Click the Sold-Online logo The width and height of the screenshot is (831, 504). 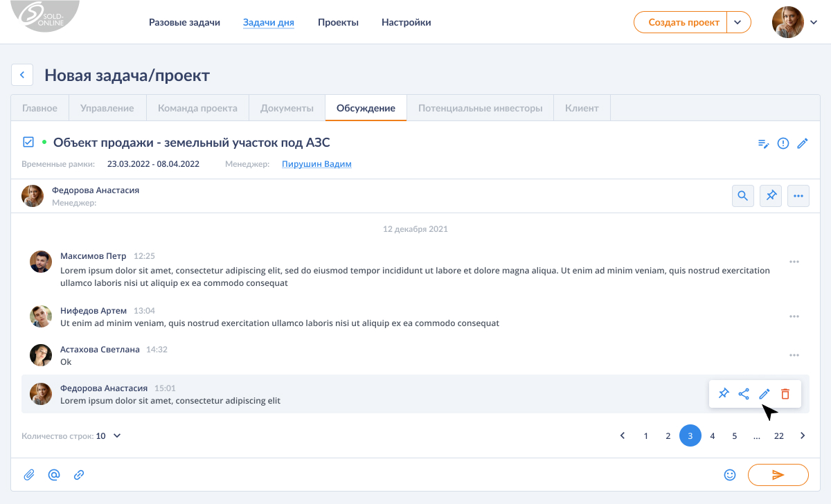pyautogui.click(x=45, y=15)
